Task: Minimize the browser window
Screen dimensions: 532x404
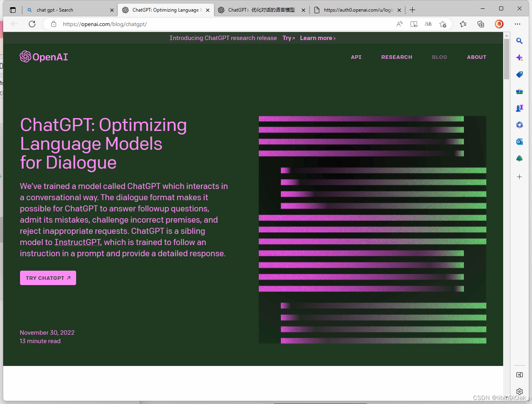Action: (x=483, y=8)
